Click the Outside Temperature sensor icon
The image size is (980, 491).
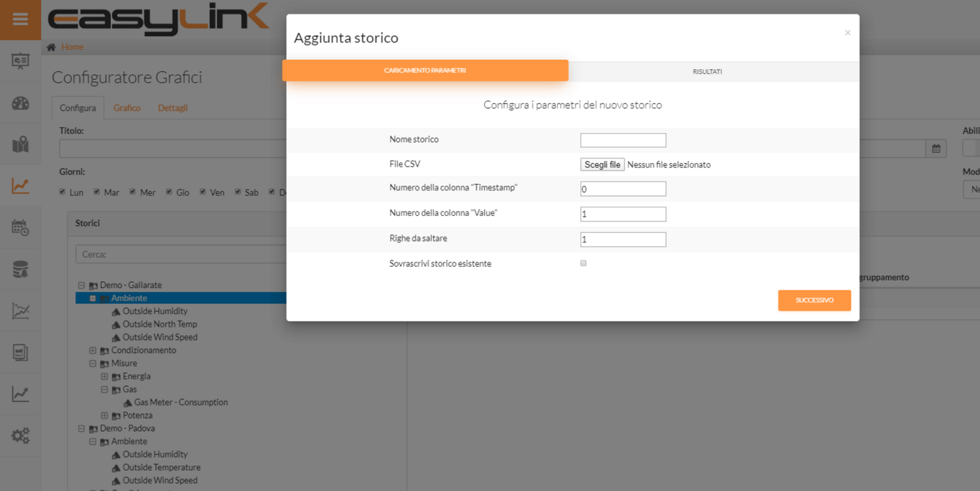116,468
